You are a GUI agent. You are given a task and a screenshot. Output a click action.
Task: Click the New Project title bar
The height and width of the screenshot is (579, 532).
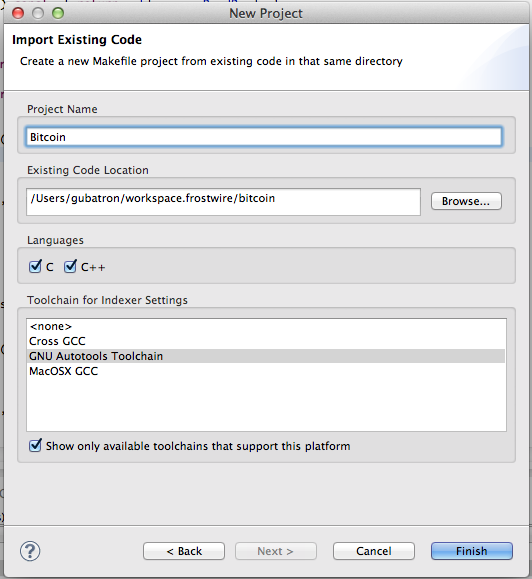pyautogui.click(x=266, y=13)
